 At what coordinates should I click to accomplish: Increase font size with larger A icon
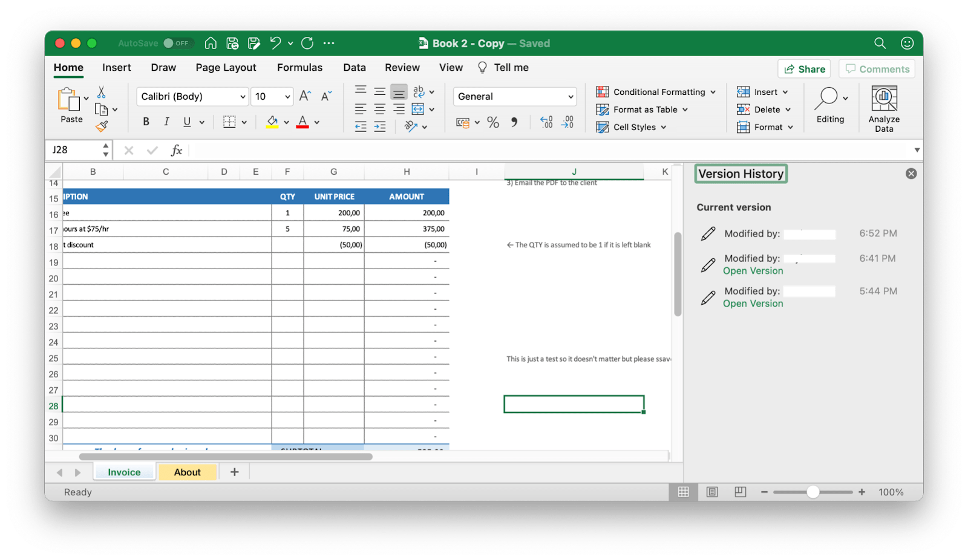pos(305,96)
